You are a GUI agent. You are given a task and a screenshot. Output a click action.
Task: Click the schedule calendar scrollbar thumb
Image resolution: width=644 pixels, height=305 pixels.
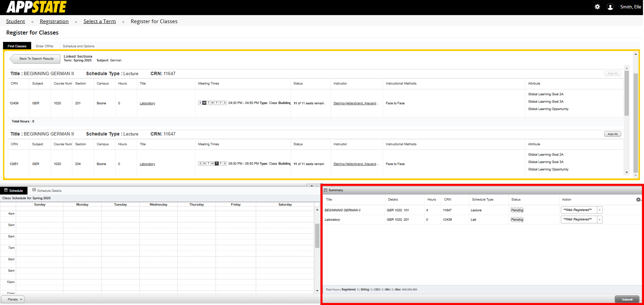317,235
